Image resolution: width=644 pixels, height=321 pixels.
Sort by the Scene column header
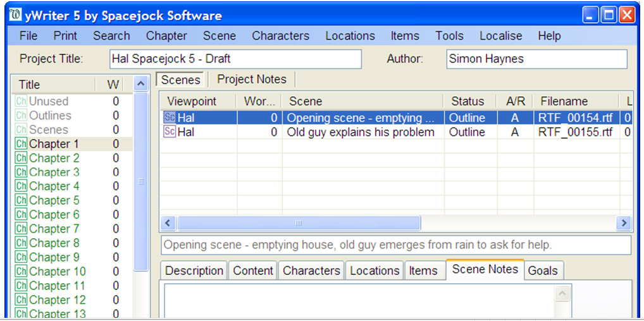coord(362,101)
